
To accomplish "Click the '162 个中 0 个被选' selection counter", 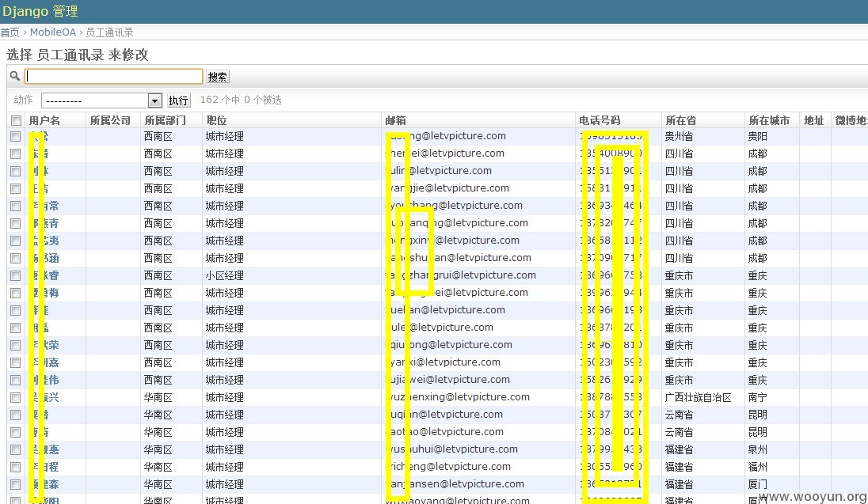I will click(x=241, y=100).
